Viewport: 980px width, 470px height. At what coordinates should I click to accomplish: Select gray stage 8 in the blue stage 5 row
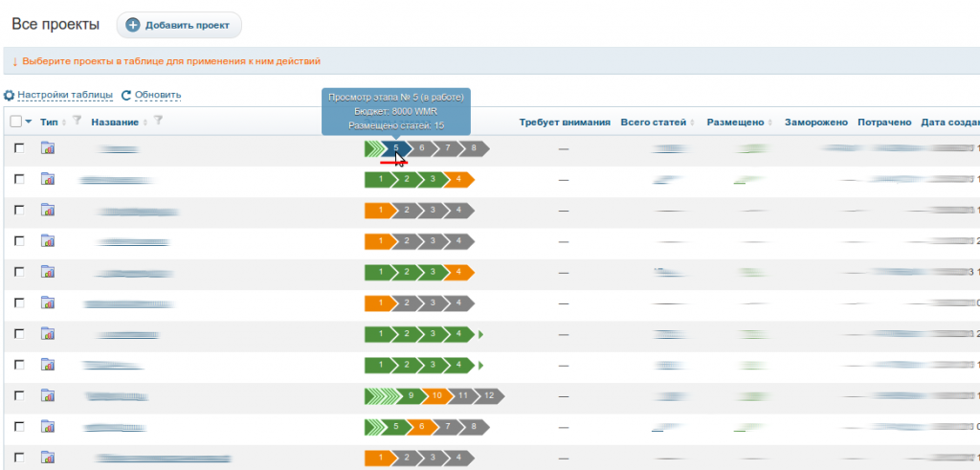[475, 148]
